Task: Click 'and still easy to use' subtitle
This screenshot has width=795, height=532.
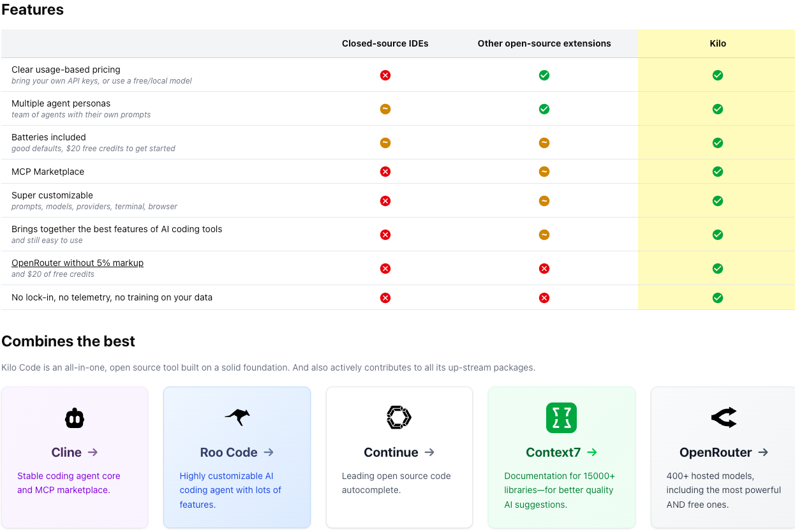Action: pyautogui.click(x=47, y=240)
